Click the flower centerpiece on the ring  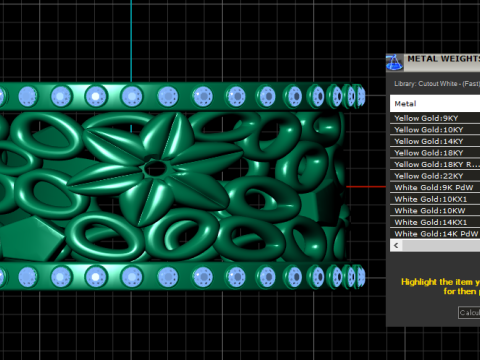coord(155,168)
